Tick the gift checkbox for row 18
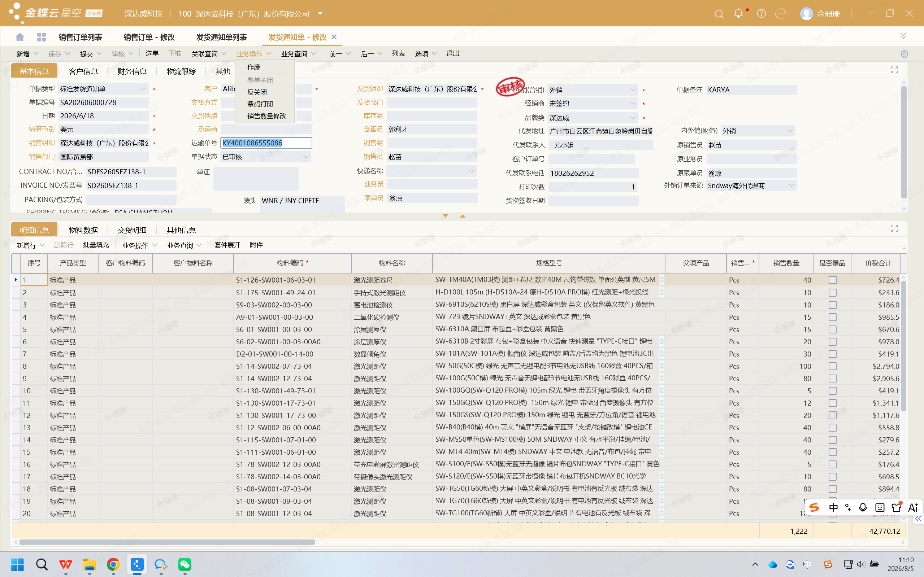Viewport: 924px width, 577px height. tap(832, 489)
